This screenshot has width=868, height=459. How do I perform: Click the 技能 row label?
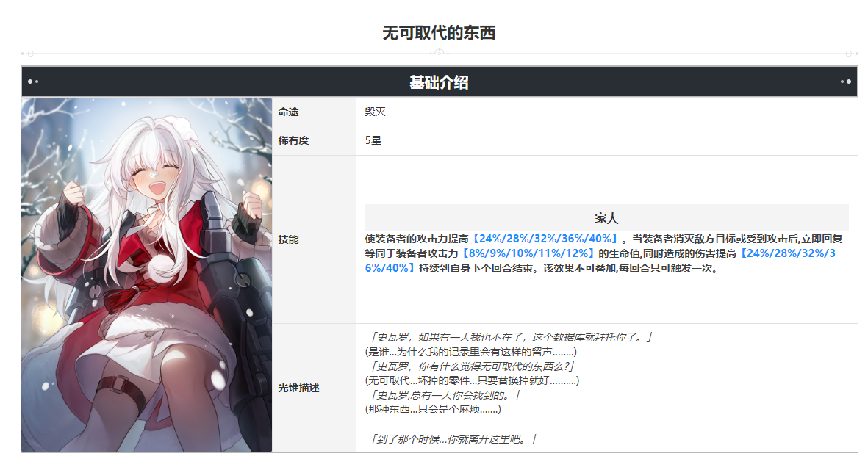[288, 239]
